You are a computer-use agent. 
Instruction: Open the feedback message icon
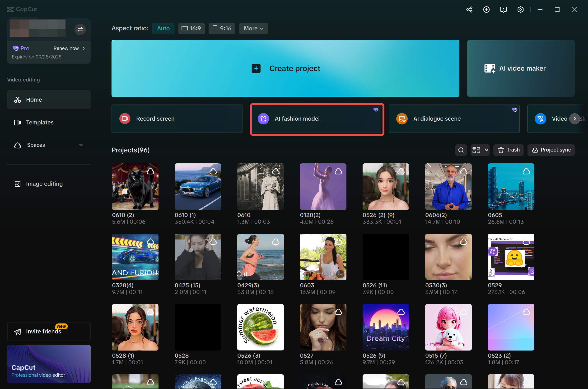503,9
